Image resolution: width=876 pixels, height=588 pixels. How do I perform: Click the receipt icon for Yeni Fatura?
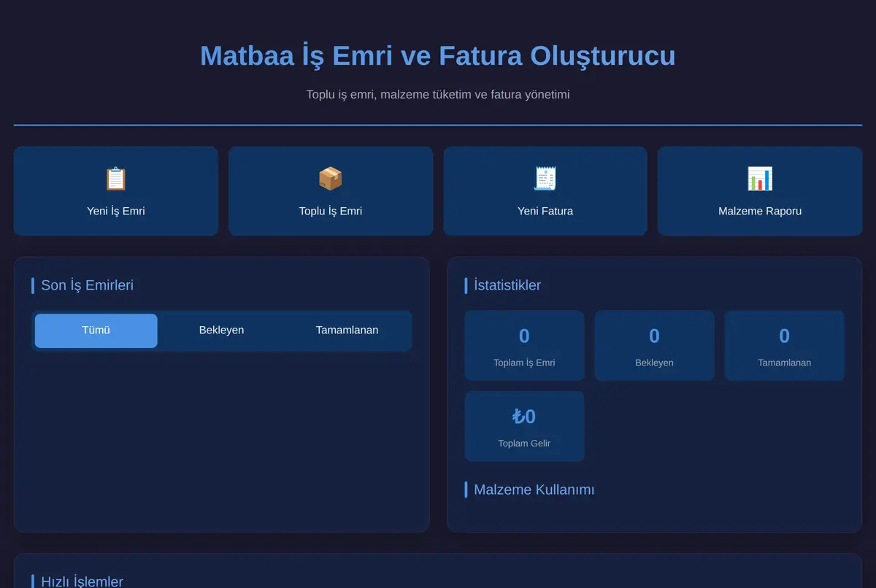(x=545, y=179)
